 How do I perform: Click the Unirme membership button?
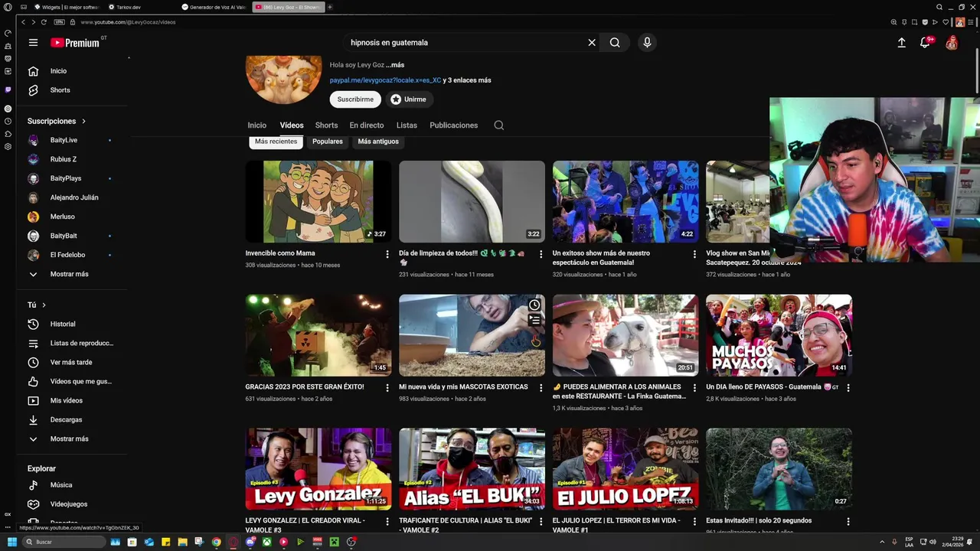(408, 99)
